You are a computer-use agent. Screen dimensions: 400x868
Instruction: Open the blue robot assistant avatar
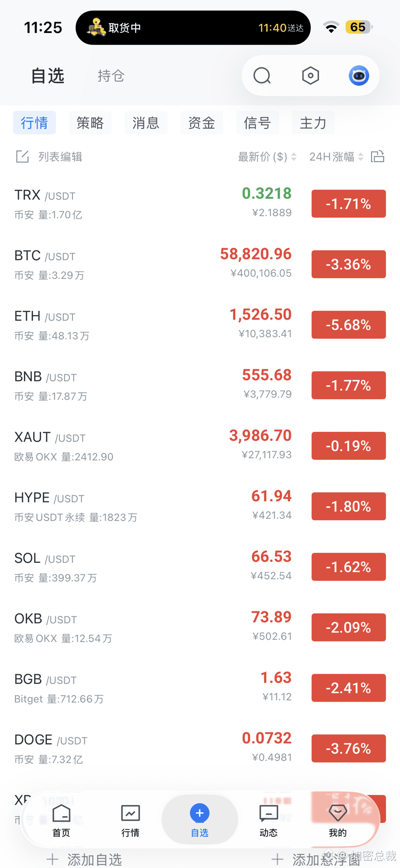(359, 75)
